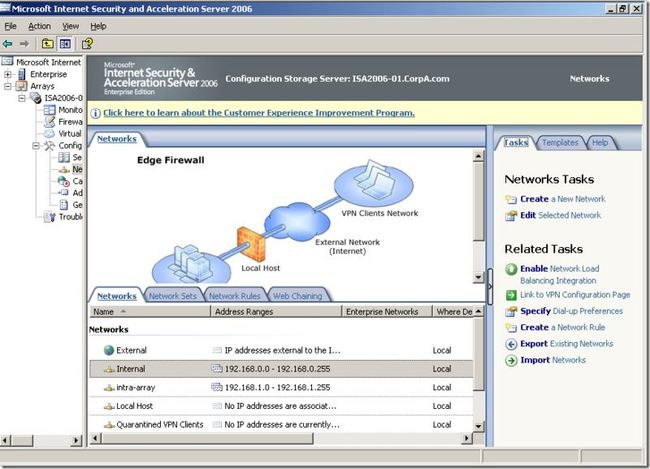Click Export Existing Networks link
Screen dimensions: 650x469
(x=566, y=344)
